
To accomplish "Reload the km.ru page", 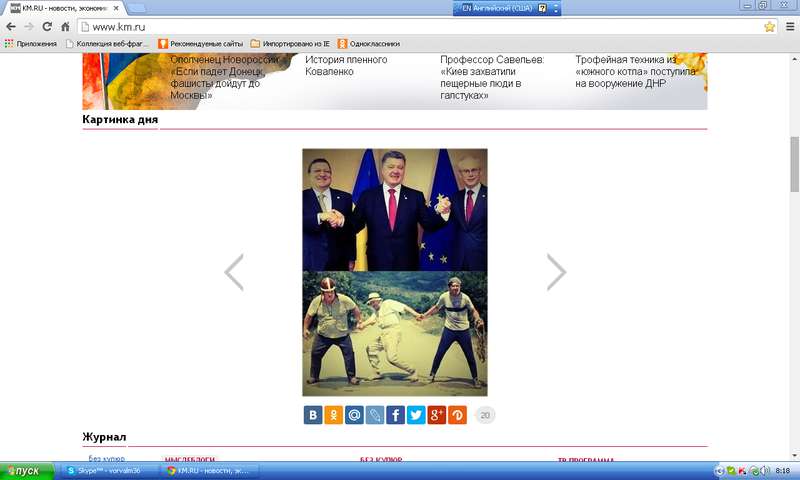I will [47, 27].
